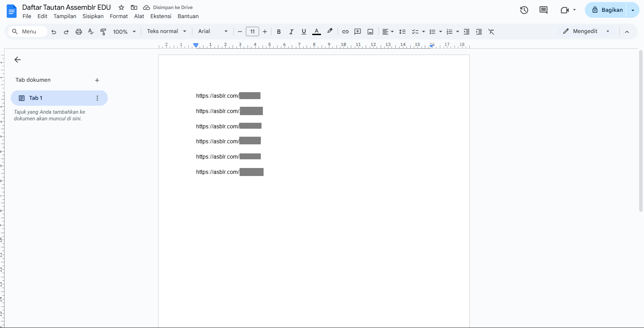
Task: Redo the last action
Action: [x=66, y=32]
